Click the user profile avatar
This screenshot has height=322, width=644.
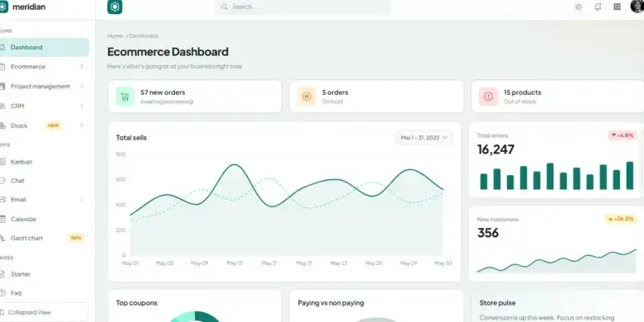coord(637,6)
